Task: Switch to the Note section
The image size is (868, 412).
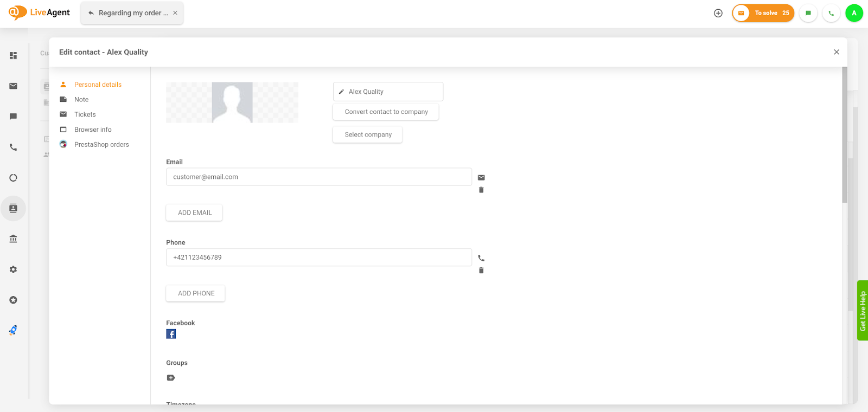Action: 81,100
